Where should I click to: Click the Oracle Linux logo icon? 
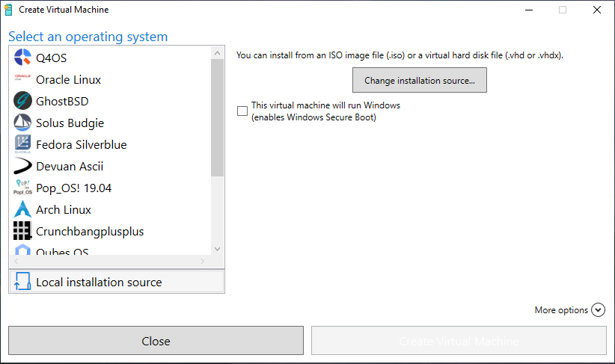pyautogui.click(x=22, y=77)
